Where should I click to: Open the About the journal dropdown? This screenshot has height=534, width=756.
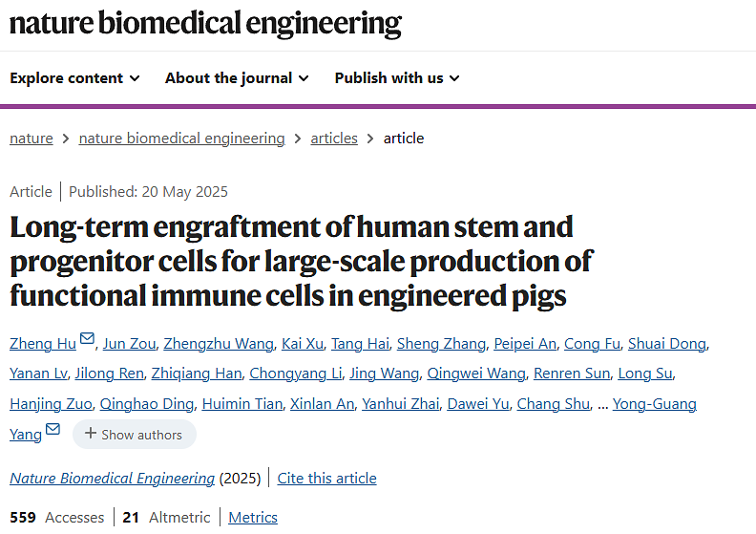pyautogui.click(x=237, y=78)
